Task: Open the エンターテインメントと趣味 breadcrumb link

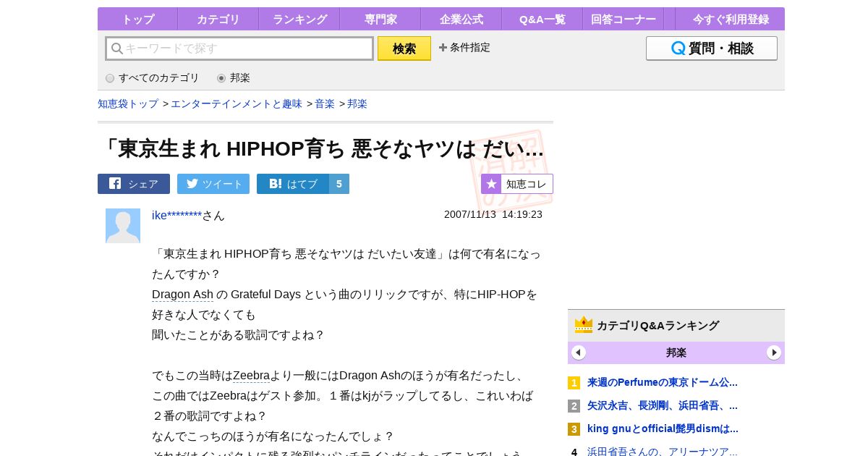Action: tap(237, 104)
